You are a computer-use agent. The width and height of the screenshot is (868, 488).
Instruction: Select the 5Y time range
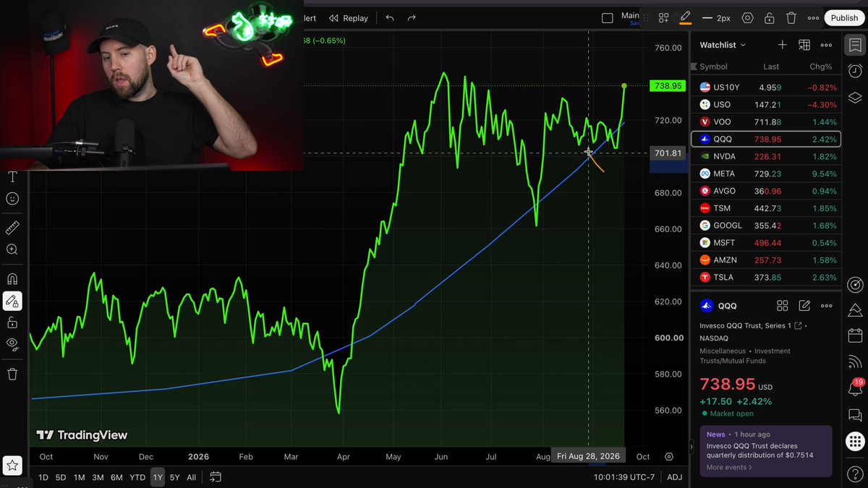click(174, 477)
